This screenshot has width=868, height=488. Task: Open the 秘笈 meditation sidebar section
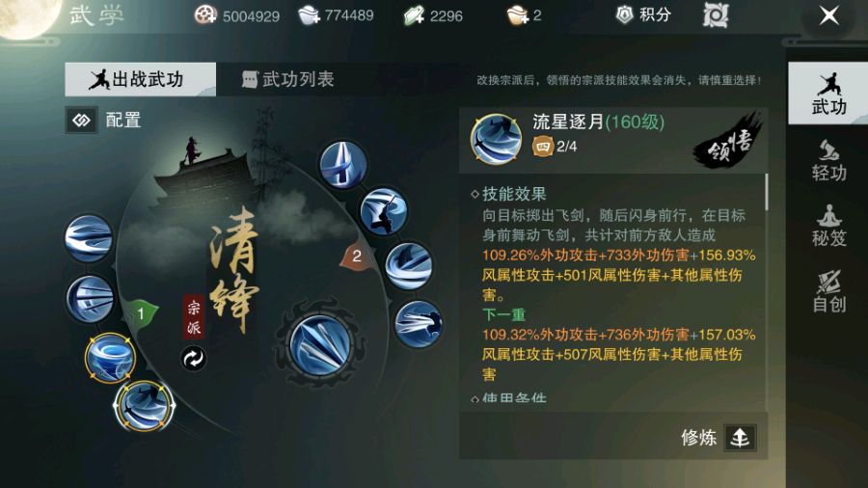coord(828,226)
